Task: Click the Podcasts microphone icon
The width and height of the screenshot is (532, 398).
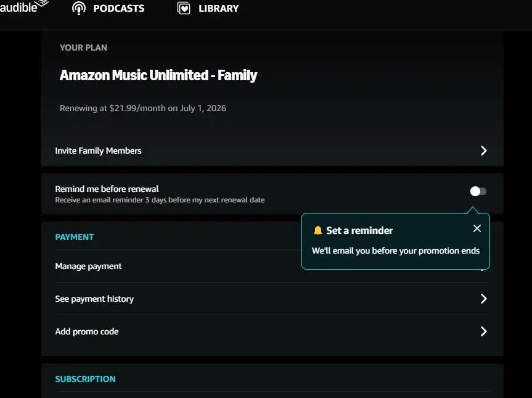Action: pyautogui.click(x=79, y=8)
